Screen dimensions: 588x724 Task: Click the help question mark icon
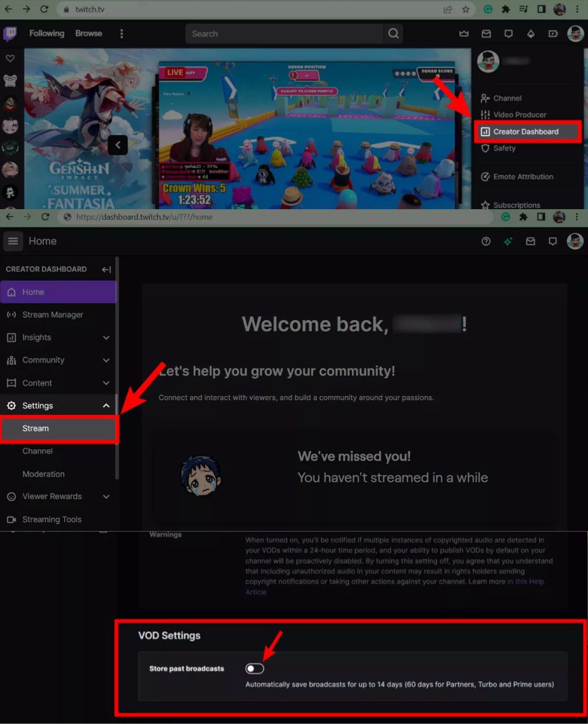coord(486,241)
